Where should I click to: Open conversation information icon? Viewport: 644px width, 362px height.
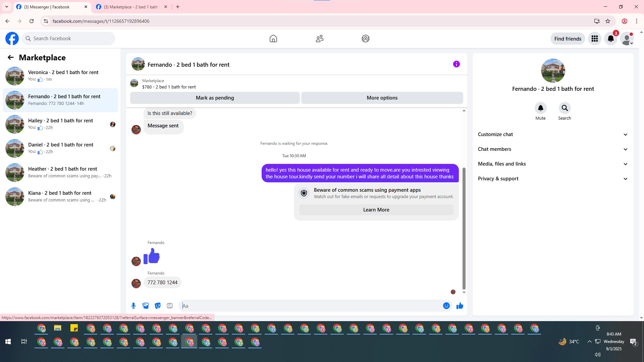[x=457, y=64]
